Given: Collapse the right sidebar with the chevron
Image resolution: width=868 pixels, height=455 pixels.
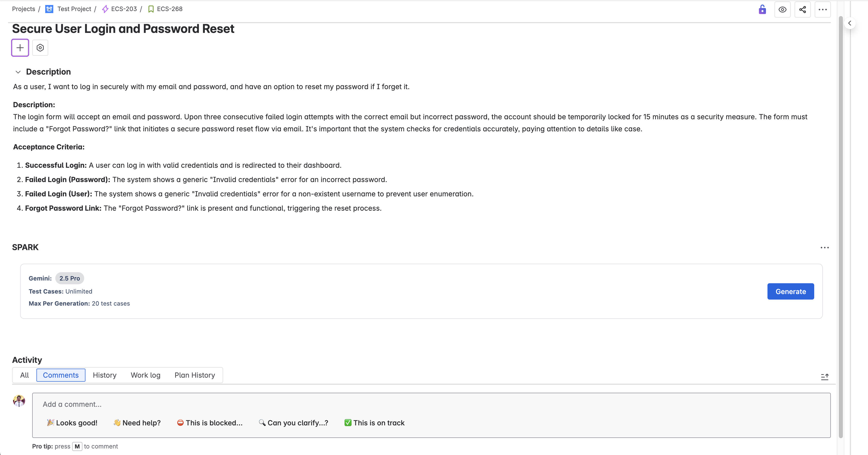Looking at the screenshot, I should (850, 23).
